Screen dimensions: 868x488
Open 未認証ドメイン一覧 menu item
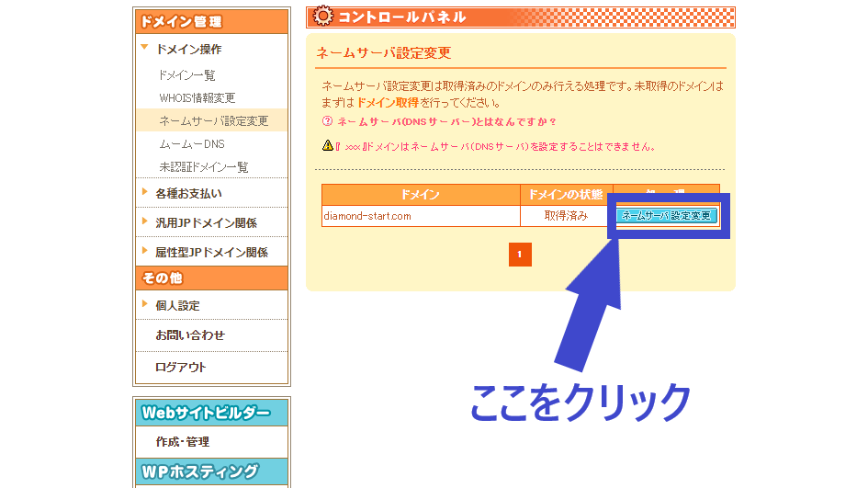[x=203, y=166]
